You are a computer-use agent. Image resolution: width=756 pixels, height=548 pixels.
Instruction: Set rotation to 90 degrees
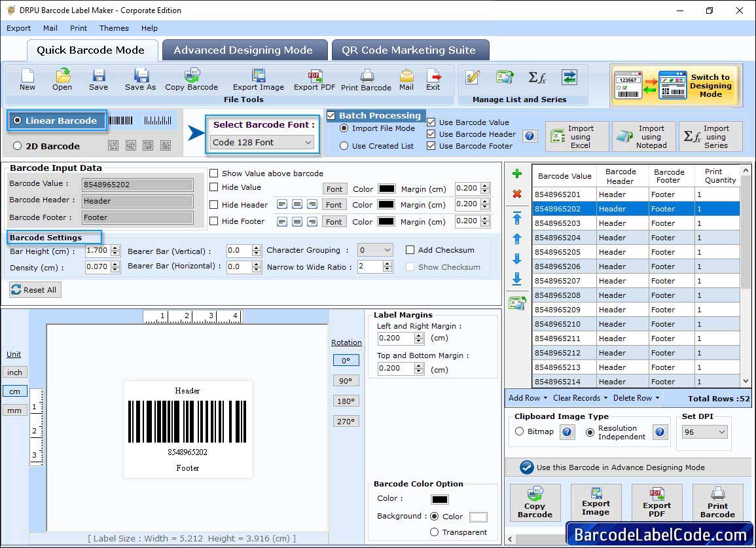coord(346,380)
